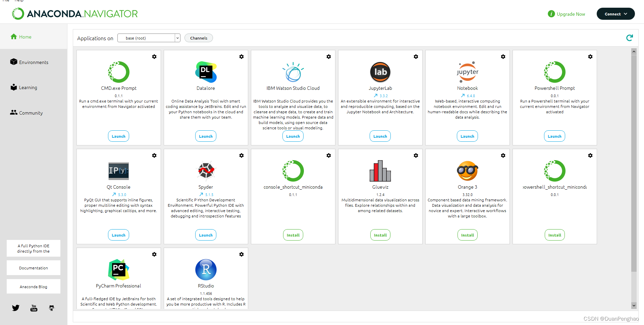
Task: Switch to the Environments tab
Action: (34, 62)
